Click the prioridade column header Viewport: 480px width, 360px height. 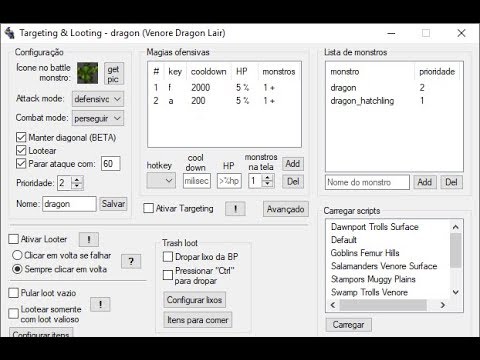(x=437, y=71)
